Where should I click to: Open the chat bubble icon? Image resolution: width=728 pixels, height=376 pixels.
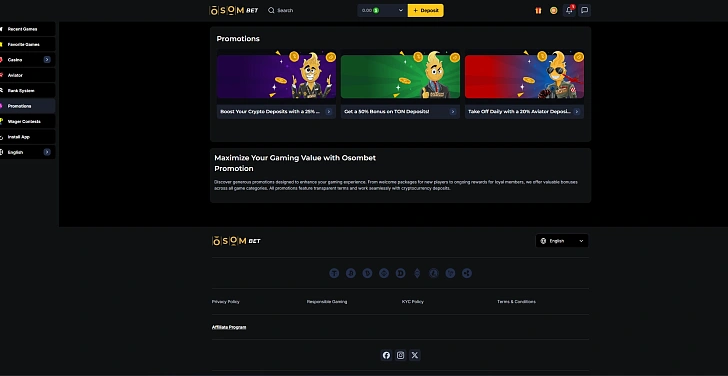pyautogui.click(x=585, y=10)
